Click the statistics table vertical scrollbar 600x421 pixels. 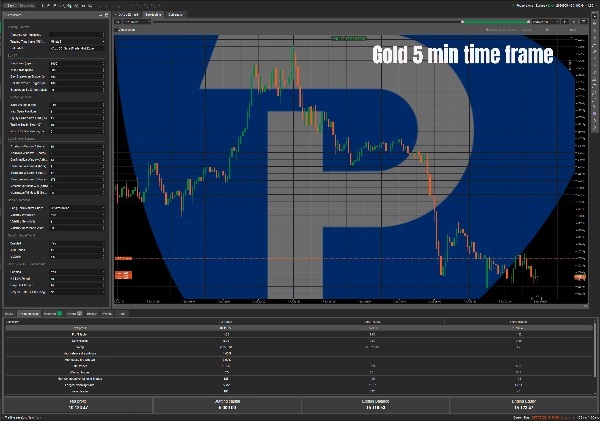click(x=595, y=348)
